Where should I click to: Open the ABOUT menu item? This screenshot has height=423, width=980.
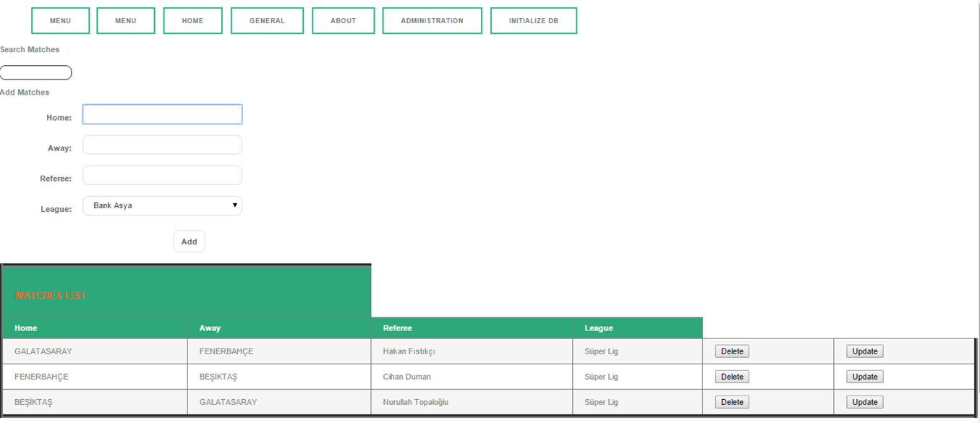point(343,21)
